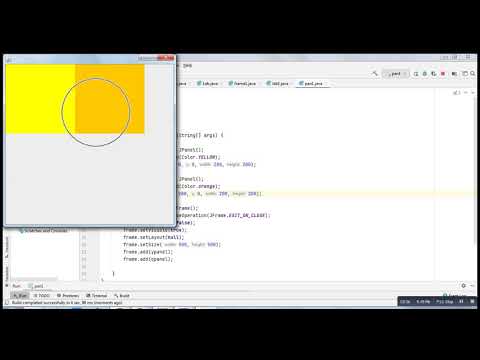Click the frame.setSize code line
The width and height of the screenshot is (480, 360).
pyautogui.click(x=172, y=244)
